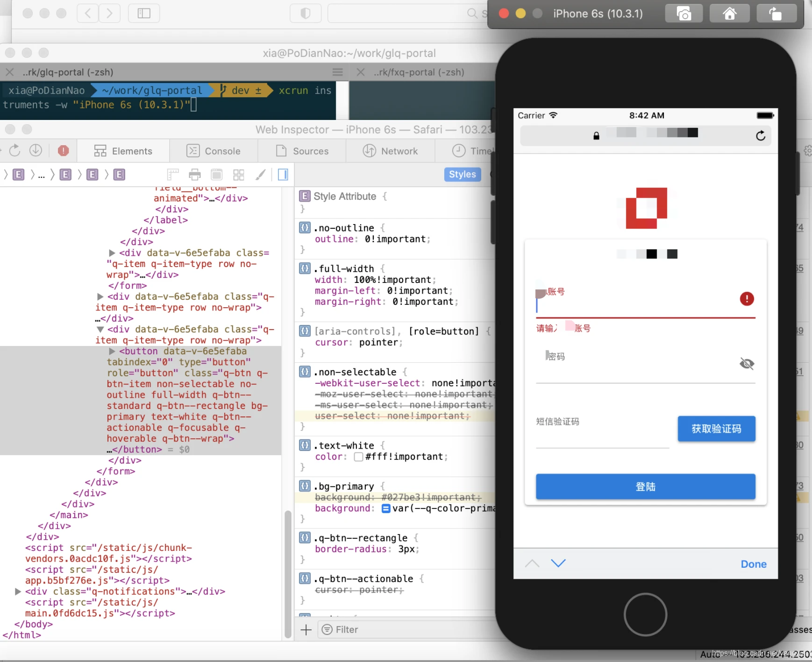812x662 pixels.
Task: Click the red error icon in account field
Action: tap(747, 299)
